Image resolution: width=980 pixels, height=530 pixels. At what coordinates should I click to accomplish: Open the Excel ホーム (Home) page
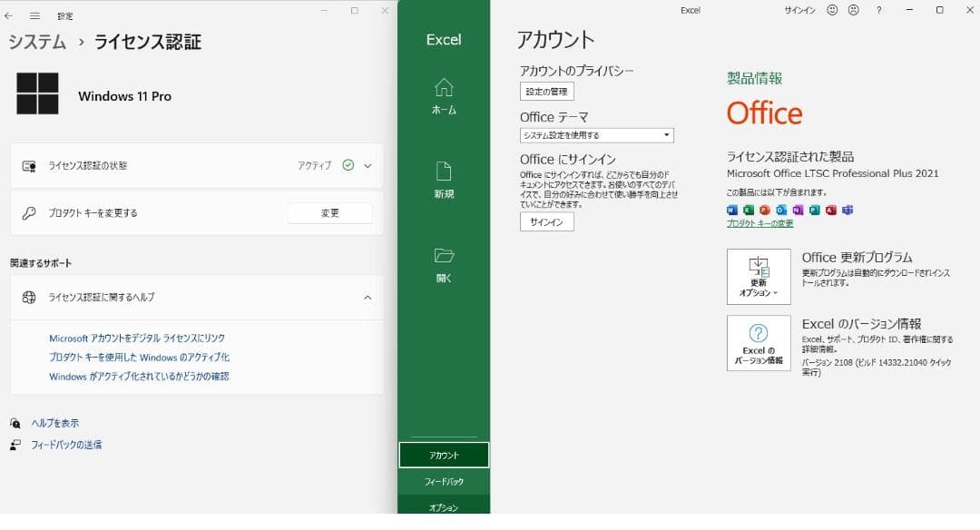[x=444, y=96]
